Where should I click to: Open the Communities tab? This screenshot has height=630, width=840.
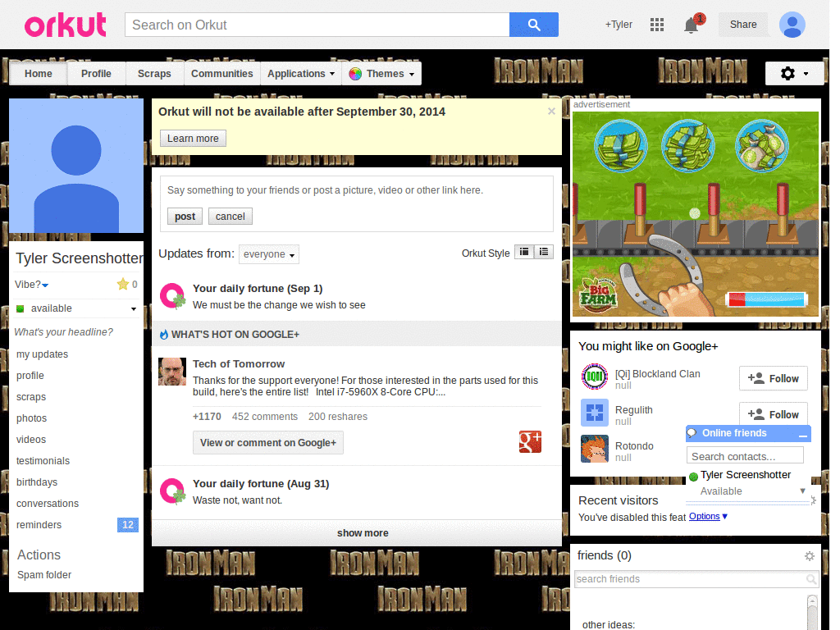[221, 73]
